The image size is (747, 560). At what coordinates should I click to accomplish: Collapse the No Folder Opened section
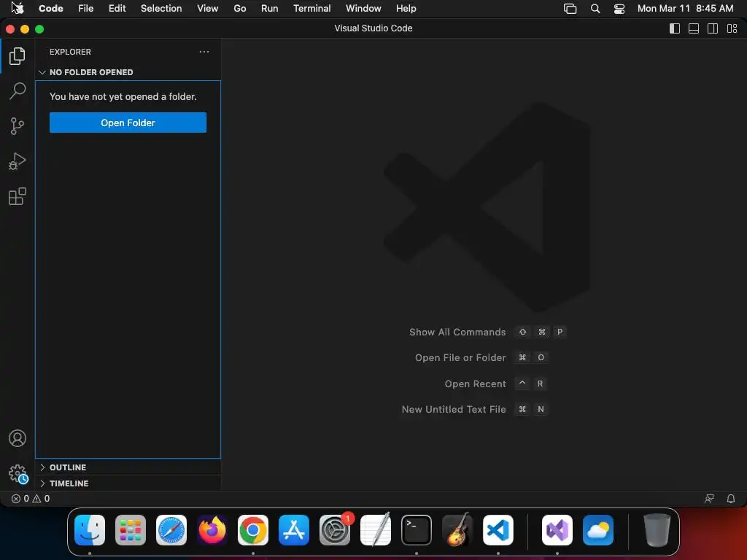click(x=128, y=72)
